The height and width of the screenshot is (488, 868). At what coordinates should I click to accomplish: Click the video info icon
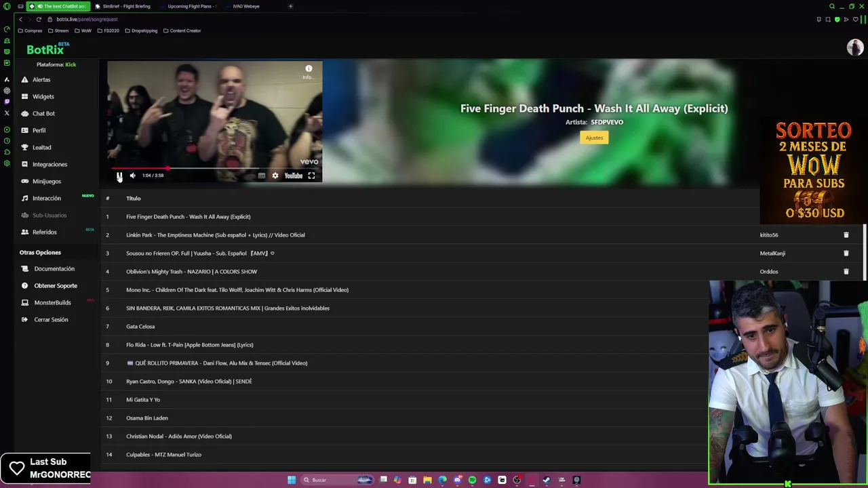309,68
